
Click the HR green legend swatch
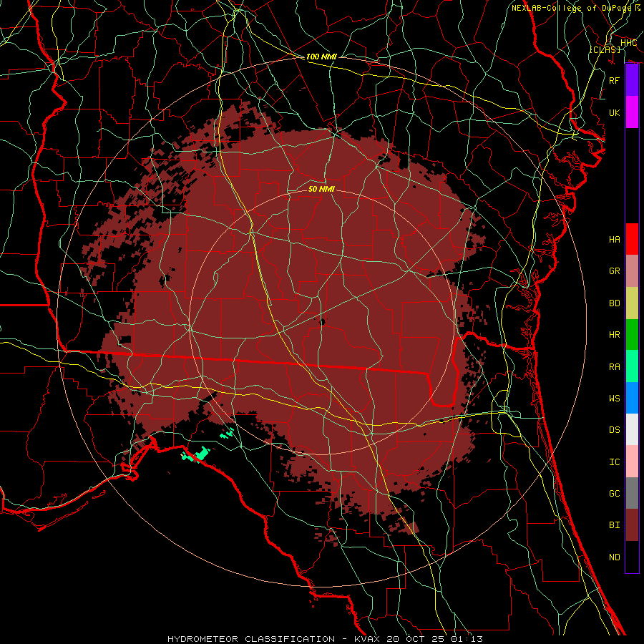click(632, 335)
